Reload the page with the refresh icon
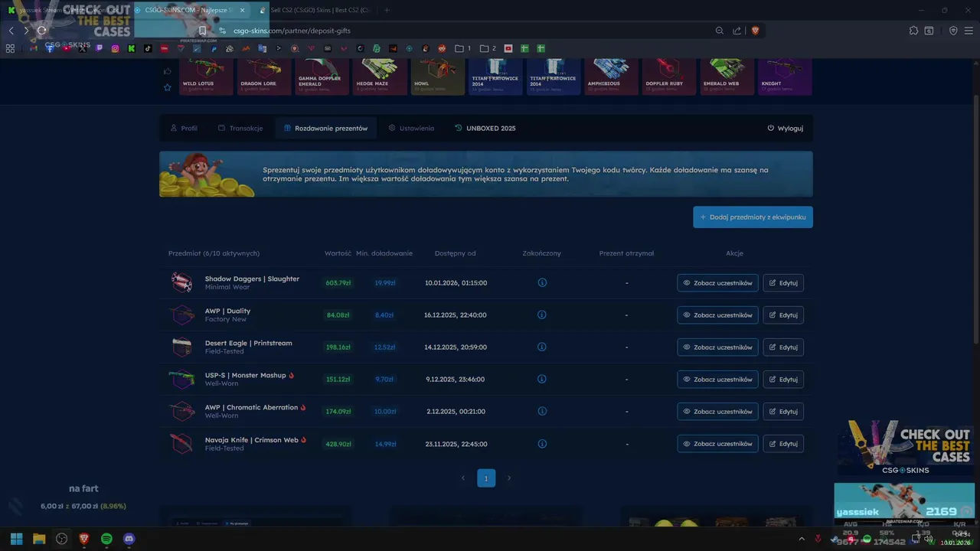980x551 pixels. click(x=41, y=31)
